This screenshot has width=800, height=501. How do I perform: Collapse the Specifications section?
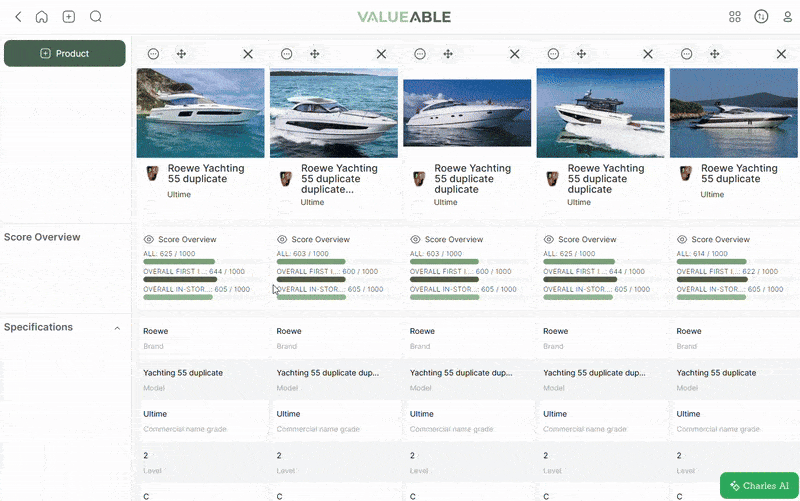point(117,328)
